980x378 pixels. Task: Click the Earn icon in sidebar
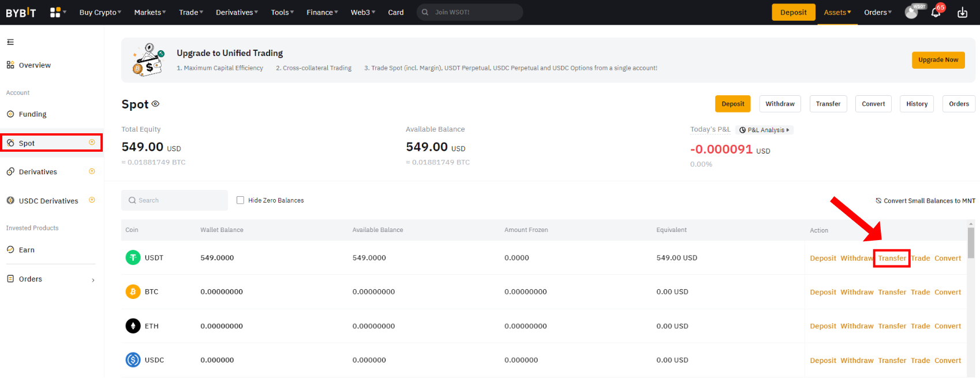10,249
